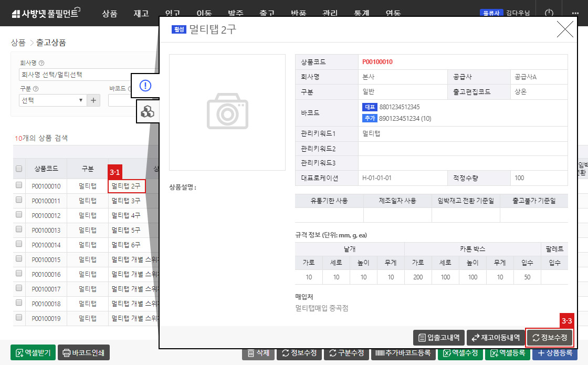588x365 pixels.
Task: Select the 재고 menu in top navigation
Action: (x=141, y=13)
